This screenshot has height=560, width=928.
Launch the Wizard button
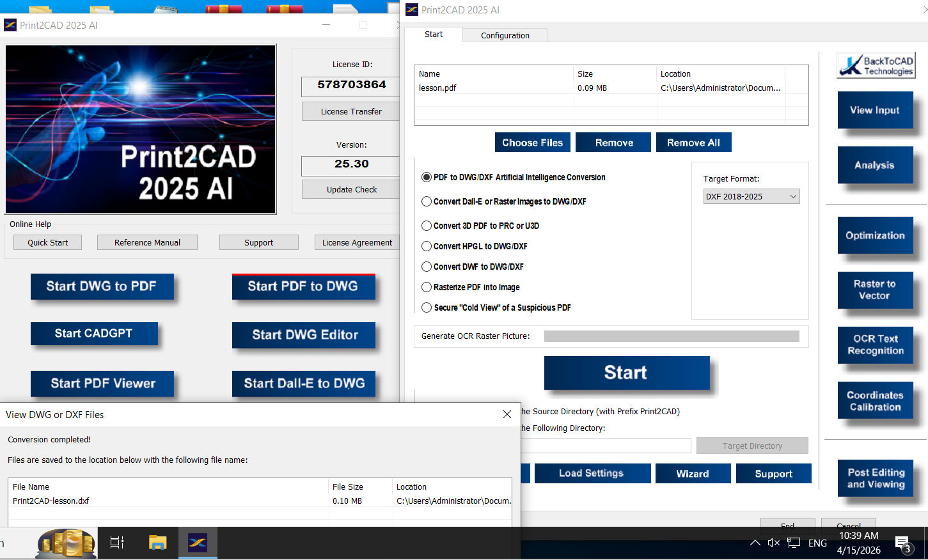pos(693,473)
